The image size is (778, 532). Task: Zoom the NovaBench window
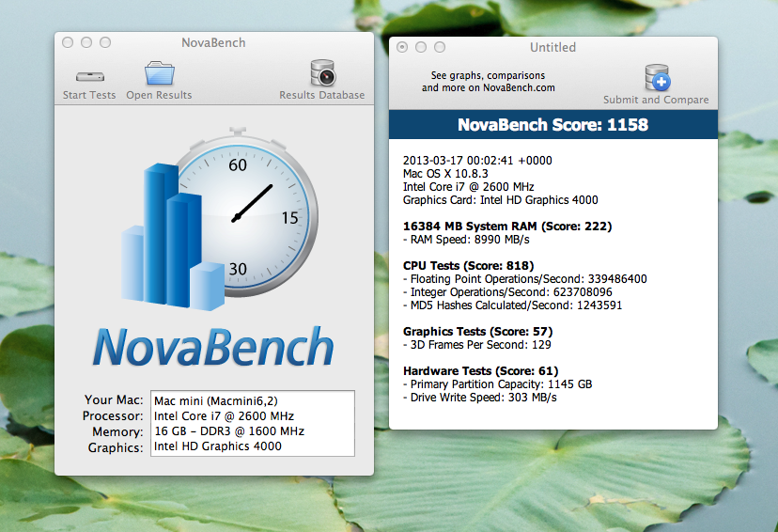(x=105, y=42)
